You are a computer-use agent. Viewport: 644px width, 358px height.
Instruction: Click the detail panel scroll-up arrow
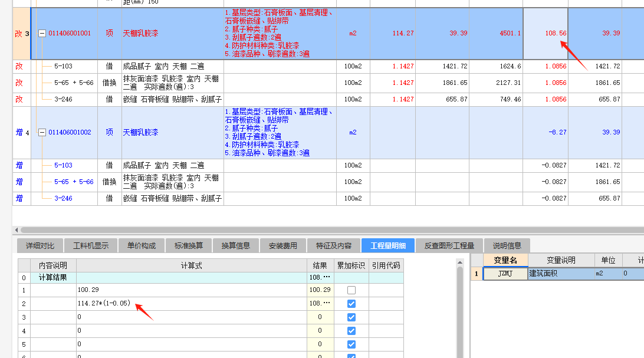point(460,262)
